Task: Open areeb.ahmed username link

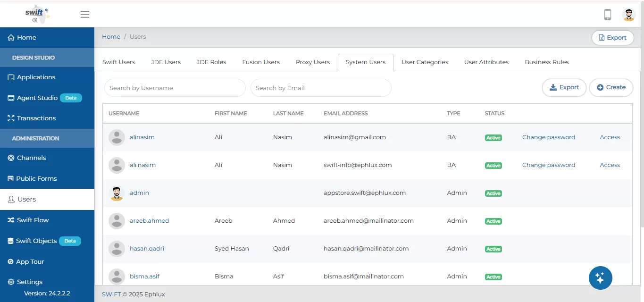Action: click(149, 221)
